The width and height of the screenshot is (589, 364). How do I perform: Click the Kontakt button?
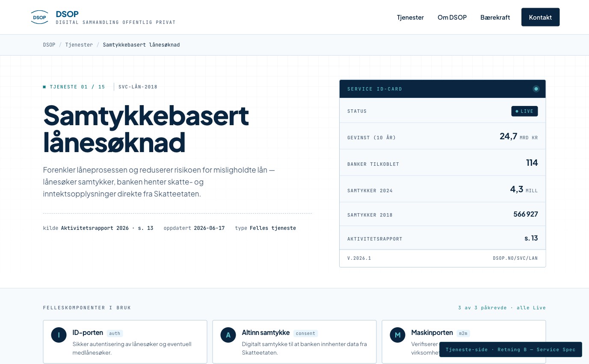click(540, 17)
